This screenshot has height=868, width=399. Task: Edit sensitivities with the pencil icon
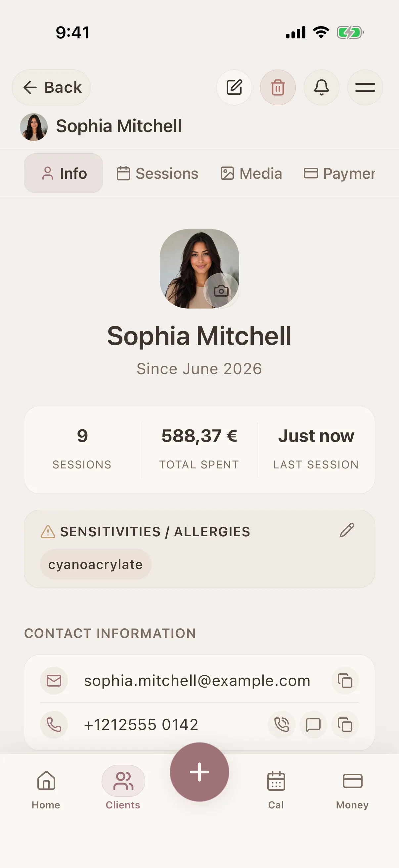tap(347, 530)
